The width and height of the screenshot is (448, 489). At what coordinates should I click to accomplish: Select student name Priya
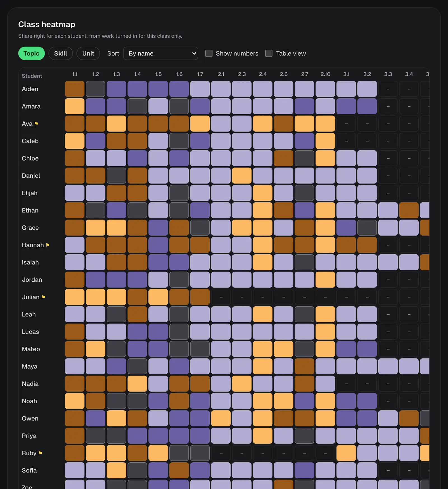coord(29,436)
